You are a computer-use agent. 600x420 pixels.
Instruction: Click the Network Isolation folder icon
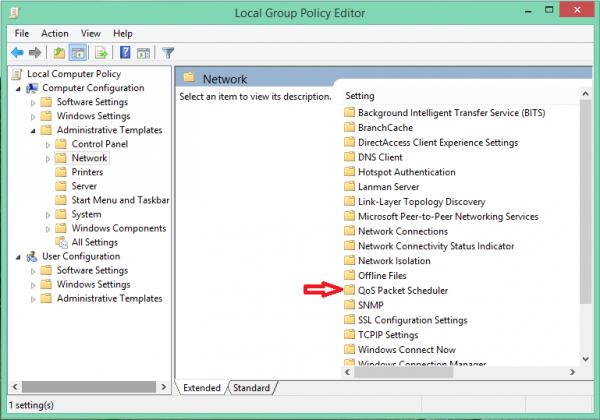point(349,260)
